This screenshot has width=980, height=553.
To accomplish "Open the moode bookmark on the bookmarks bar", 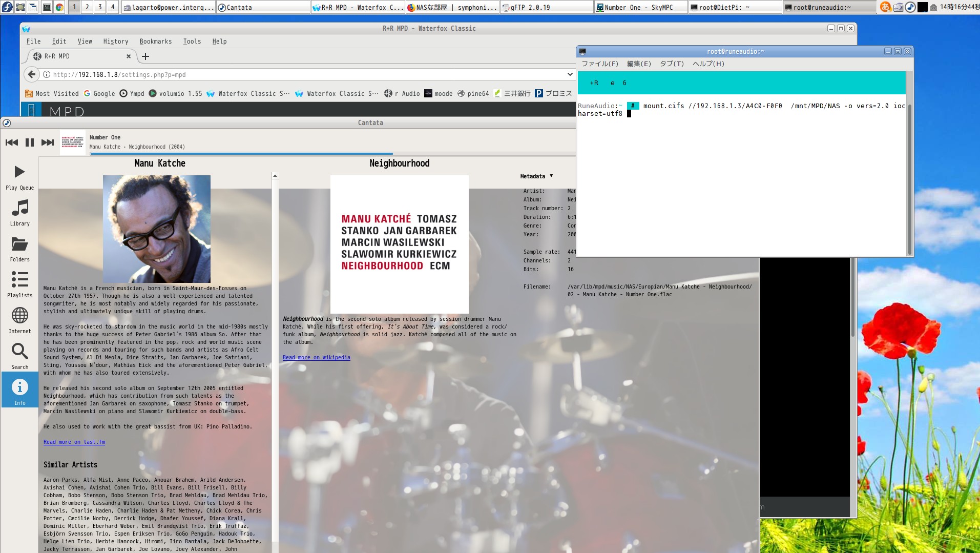I will (439, 93).
